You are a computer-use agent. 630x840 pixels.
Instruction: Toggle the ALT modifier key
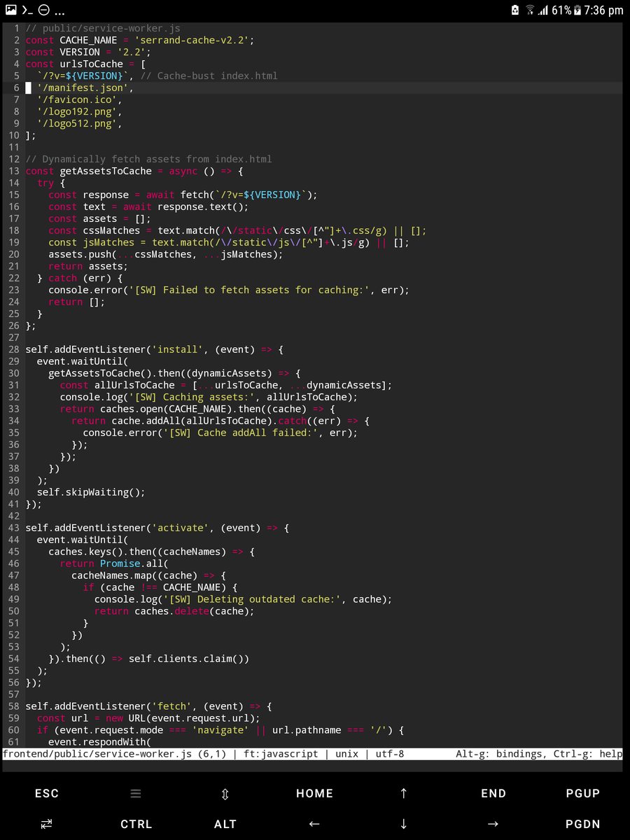(225, 824)
